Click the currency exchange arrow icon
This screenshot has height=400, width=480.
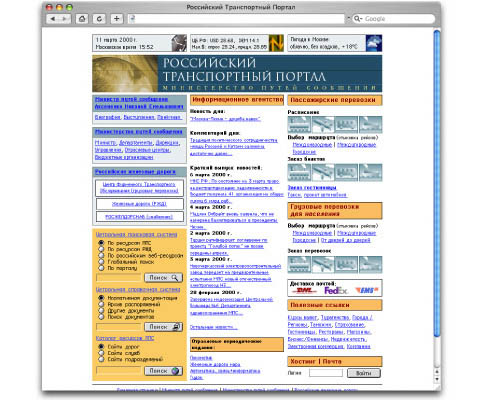coord(276,43)
